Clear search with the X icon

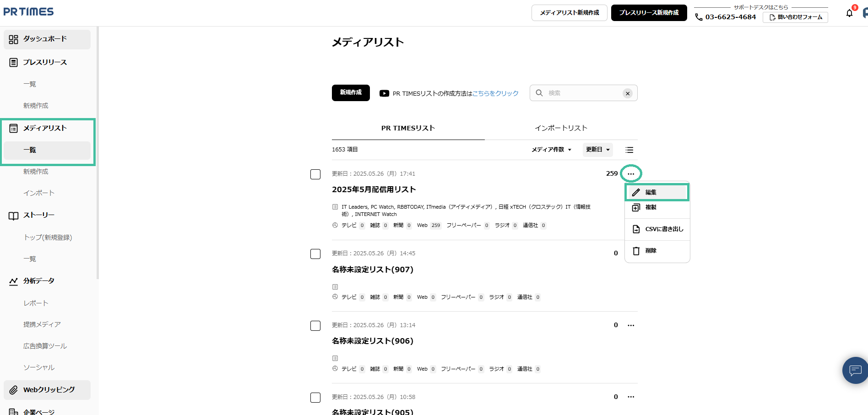(x=628, y=93)
